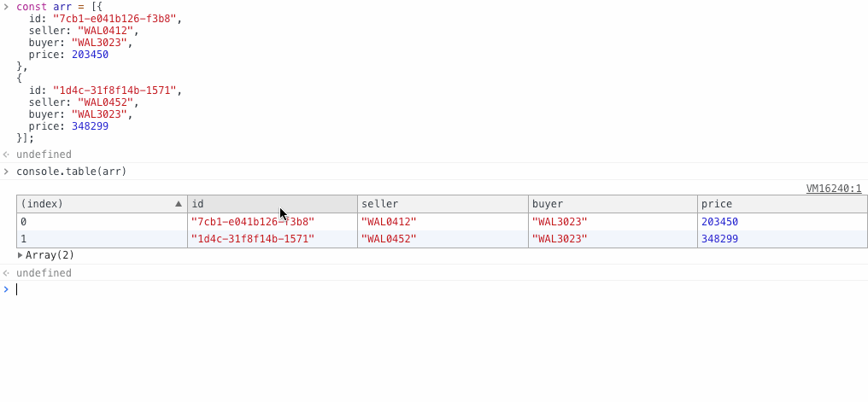This screenshot has width=868, height=402.
Task: Click index 0 row cell
Action: (x=102, y=222)
